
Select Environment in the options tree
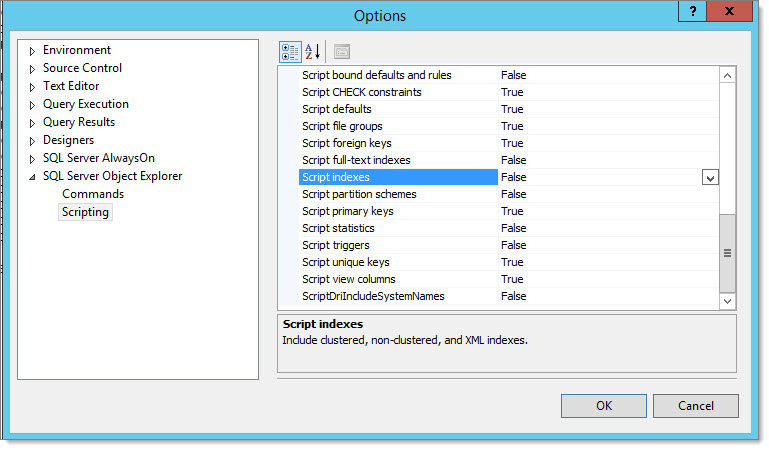coord(77,50)
